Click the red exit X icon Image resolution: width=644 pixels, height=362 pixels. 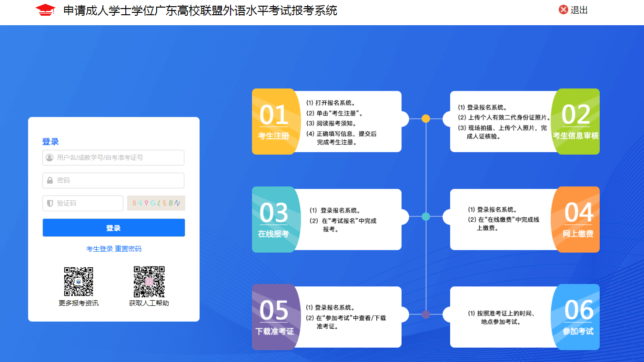click(563, 10)
